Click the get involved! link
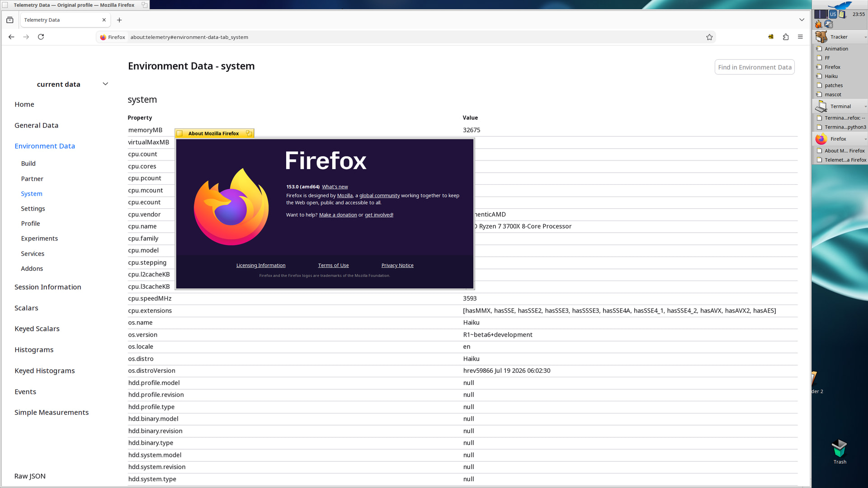This screenshot has height=488, width=868. 379,216
